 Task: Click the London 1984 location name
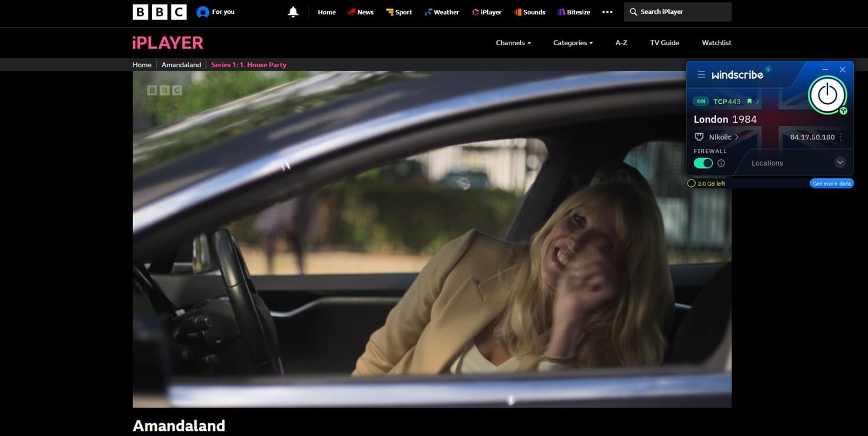click(x=725, y=119)
